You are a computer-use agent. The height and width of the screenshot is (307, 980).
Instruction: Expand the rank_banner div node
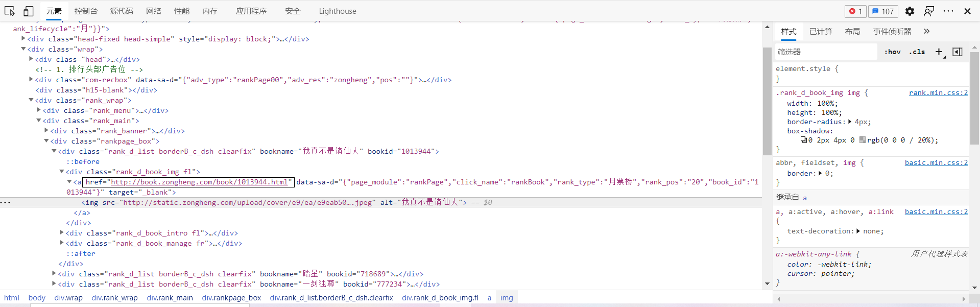click(46, 130)
